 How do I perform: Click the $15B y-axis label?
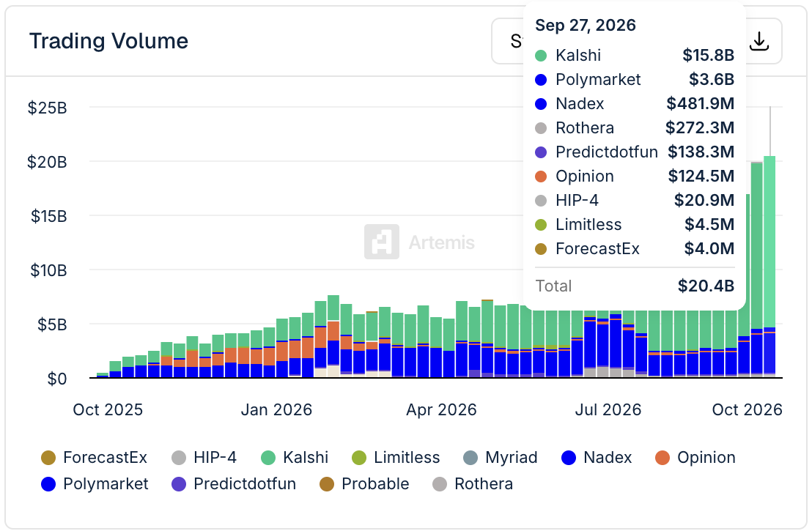[x=48, y=216]
